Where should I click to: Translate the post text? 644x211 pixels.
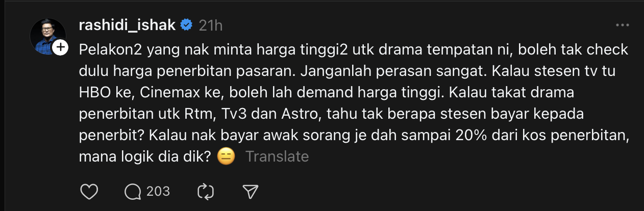click(x=277, y=156)
